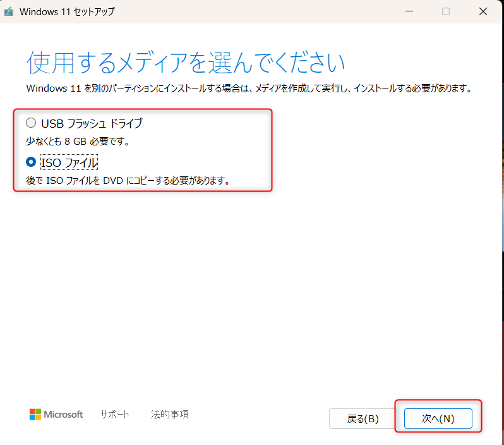Click the focused ISO ファイル label text
The height and width of the screenshot is (445, 504).
click(x=69, y=162)
